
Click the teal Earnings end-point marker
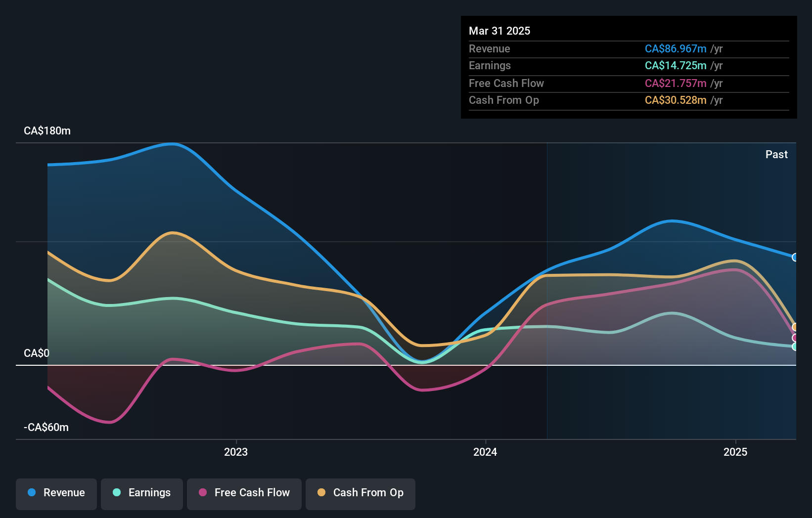click(795, 346)
